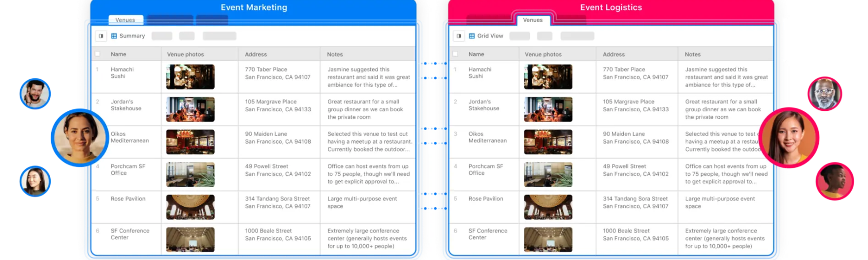Click Address column header in Event Marketing
Viewport: 868px width, 260px height.
coord(256,54)
